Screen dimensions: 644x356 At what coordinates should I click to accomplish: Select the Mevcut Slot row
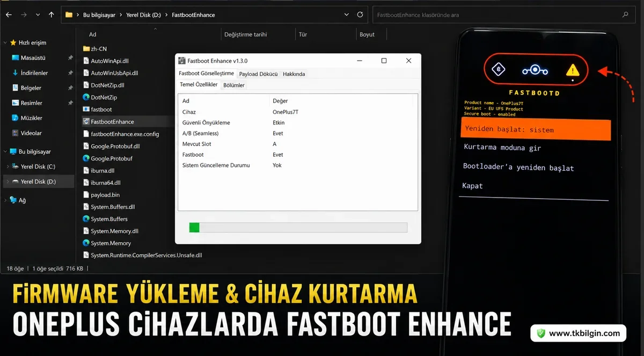297,144
